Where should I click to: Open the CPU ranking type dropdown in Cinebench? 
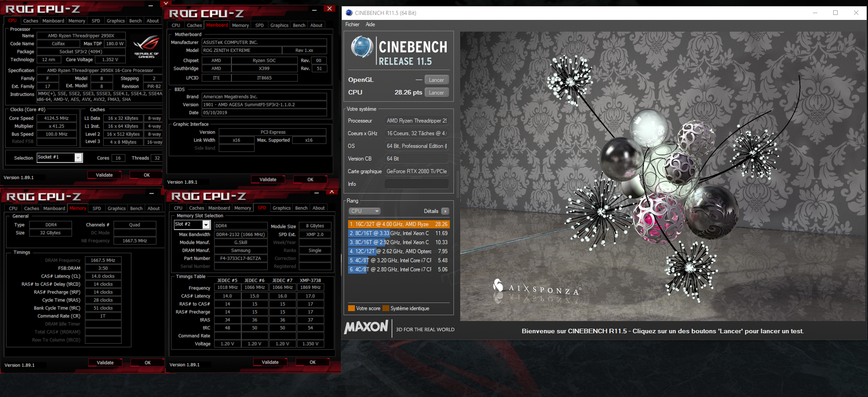point(364,211)
